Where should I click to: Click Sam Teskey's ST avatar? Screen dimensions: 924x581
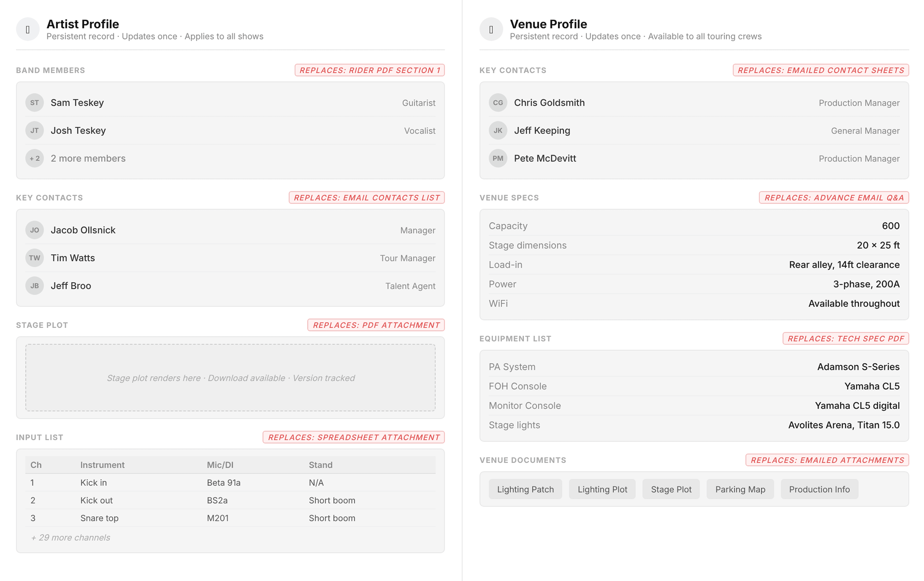point(35,102)
